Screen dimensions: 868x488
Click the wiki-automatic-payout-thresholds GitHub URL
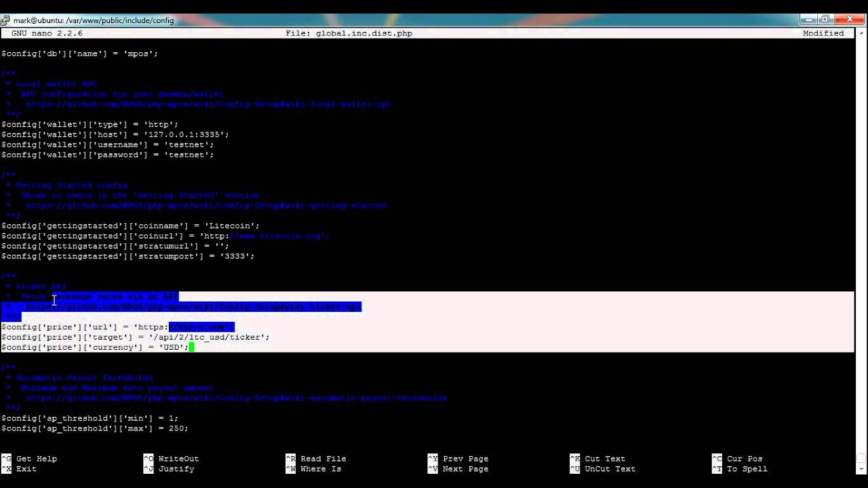click(x=237, y=398)
